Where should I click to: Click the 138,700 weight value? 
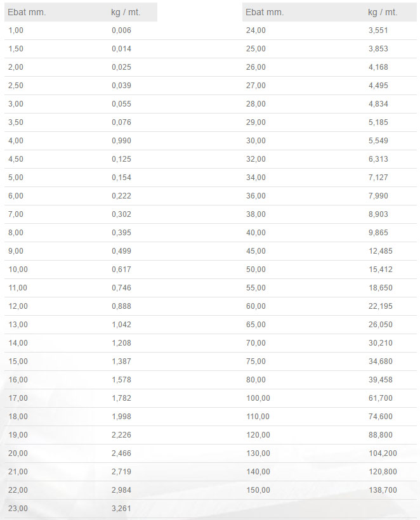pos(383,490)
